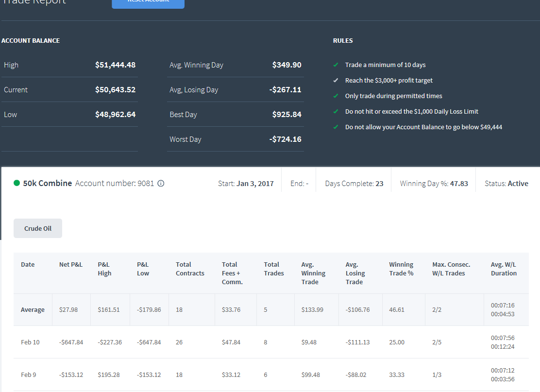This screenshot has height=392, width=540.
Task: Click the P&L High column header
Action: [104, 269]
